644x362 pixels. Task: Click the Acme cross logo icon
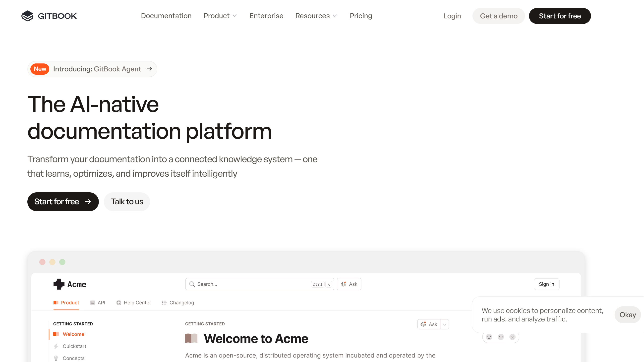pyautogui.click(x=59, y=284)
